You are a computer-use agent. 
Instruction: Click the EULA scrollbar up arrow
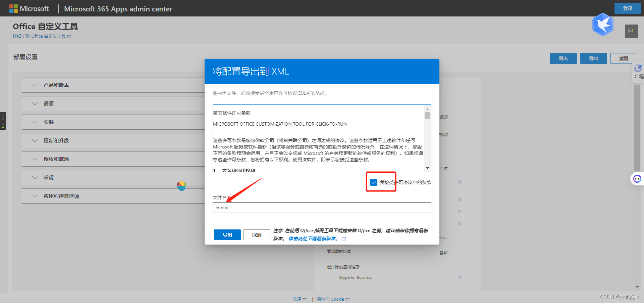427,109
